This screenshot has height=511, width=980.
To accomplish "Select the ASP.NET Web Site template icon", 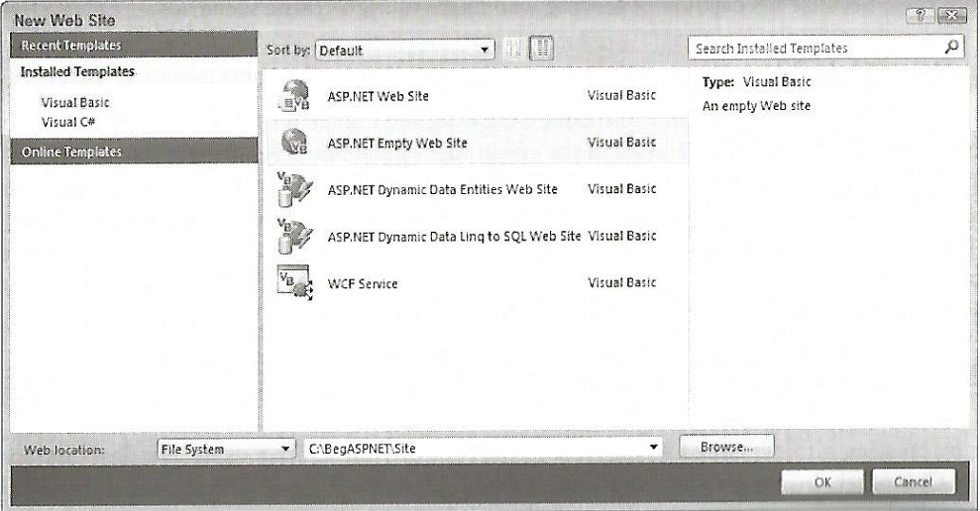I will (x=293, y=96).
